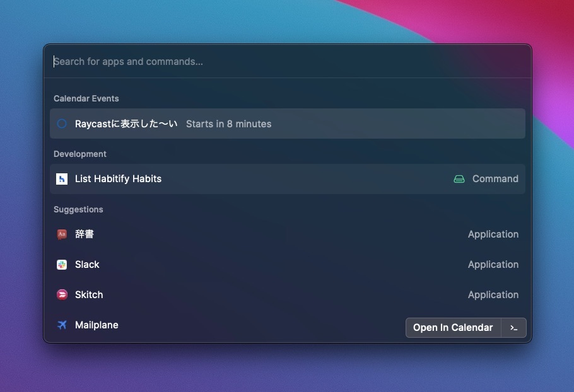Open the 辞書 application suggestion
Viewport: 574px width, 392px height.
[288, 234]
